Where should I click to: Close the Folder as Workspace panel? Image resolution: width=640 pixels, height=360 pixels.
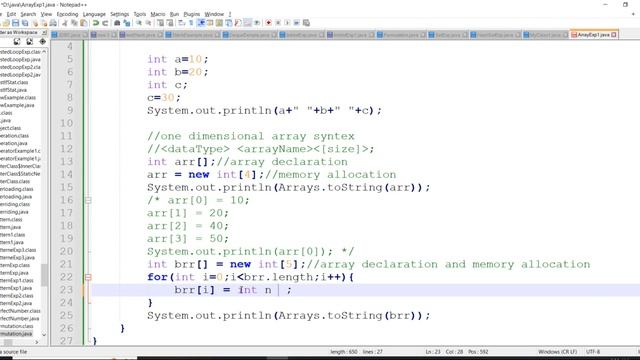[44, 32]
